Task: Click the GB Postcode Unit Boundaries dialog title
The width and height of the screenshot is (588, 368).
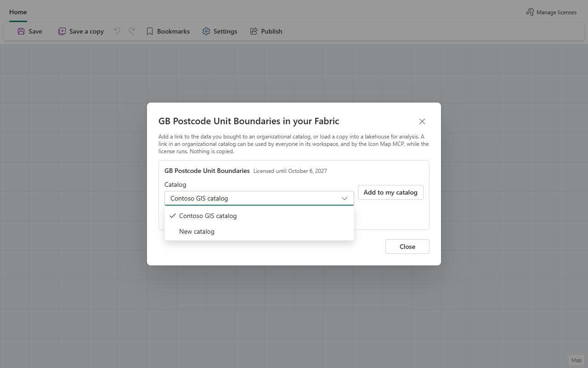Action: (x=249, y=121)
